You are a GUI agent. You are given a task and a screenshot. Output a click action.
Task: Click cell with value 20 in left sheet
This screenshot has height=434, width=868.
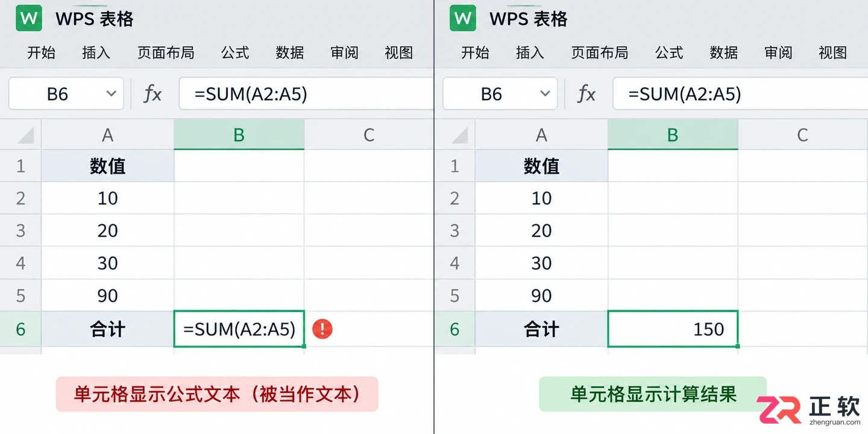(108, 231)
